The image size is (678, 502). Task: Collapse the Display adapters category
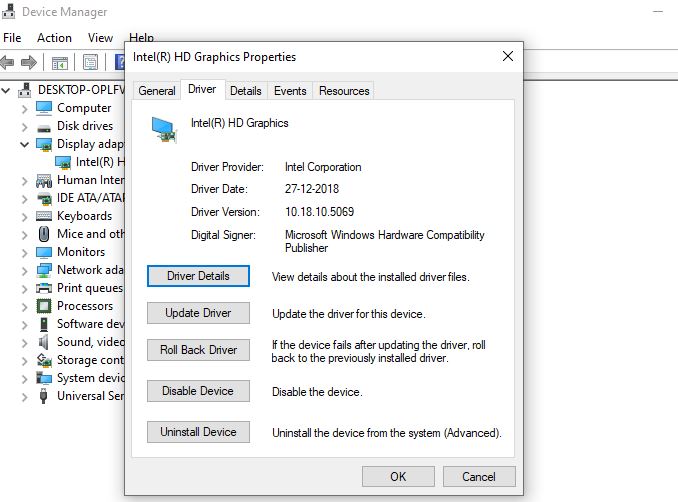click(25, 144)
